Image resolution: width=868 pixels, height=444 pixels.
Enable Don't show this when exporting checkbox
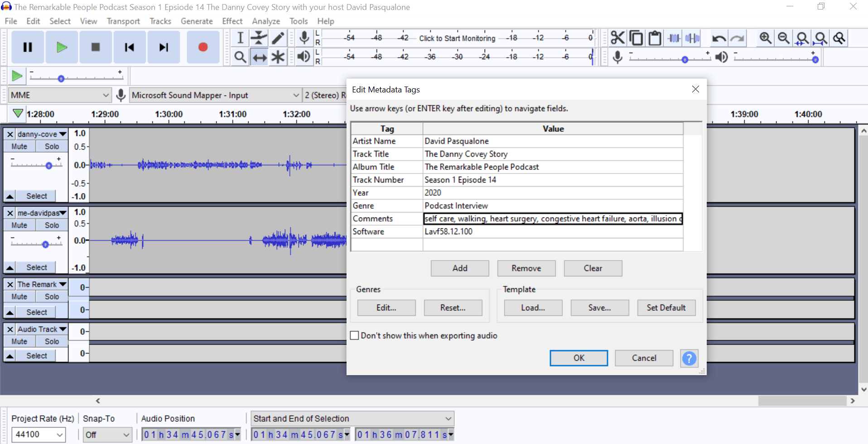tap(355, 335)
